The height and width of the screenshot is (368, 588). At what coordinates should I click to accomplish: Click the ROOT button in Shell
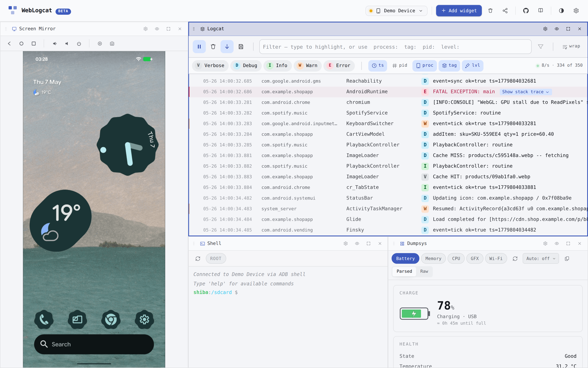point(216,258)
